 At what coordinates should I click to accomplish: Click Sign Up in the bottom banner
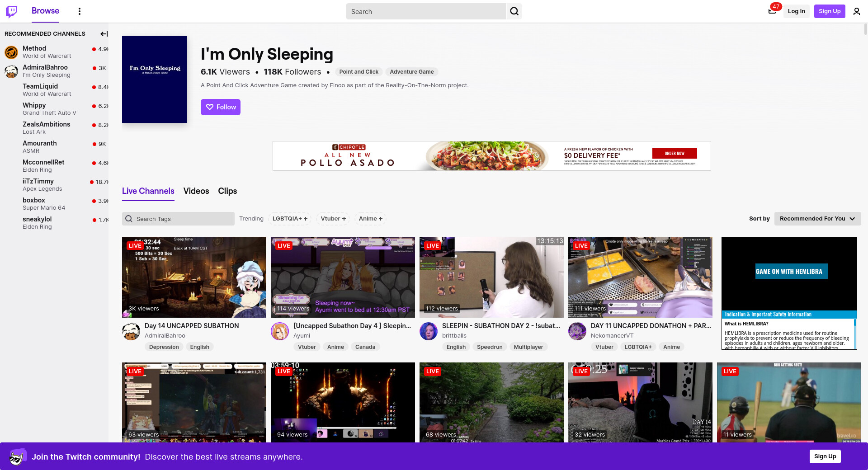pos(825,456)
